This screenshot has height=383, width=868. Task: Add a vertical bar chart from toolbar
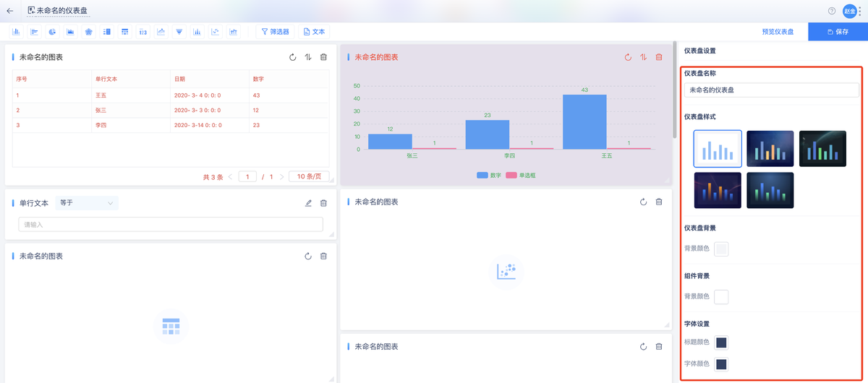[x=15, y=32]
